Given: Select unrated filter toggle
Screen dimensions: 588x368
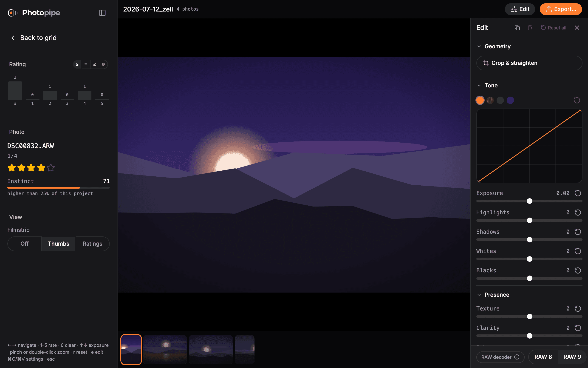Looking at the screenshot, I should 103,64.
